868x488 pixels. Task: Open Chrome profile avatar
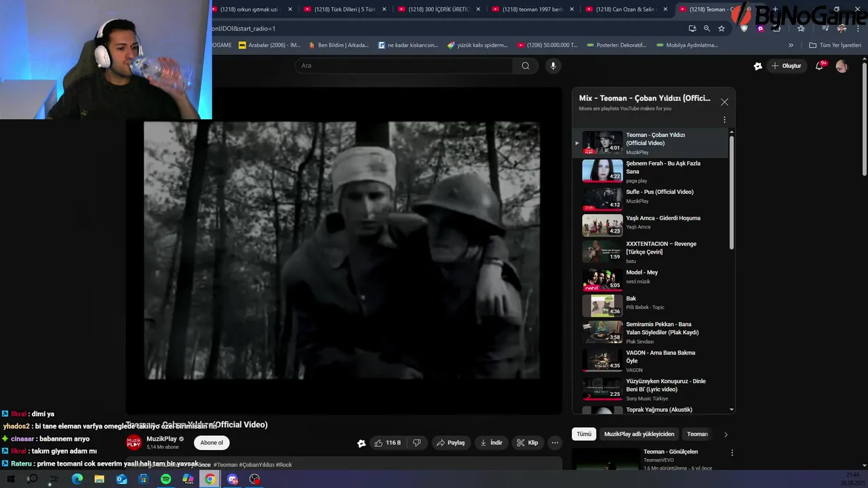[842, 28]
